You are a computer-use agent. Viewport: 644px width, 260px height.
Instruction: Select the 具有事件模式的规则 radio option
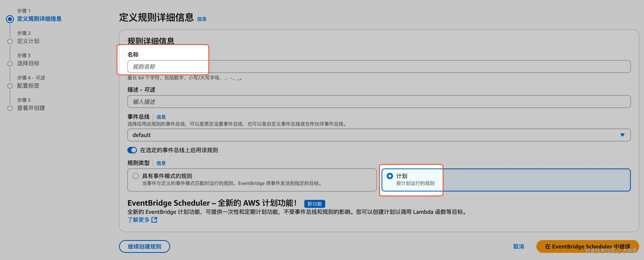click(136, 176)
